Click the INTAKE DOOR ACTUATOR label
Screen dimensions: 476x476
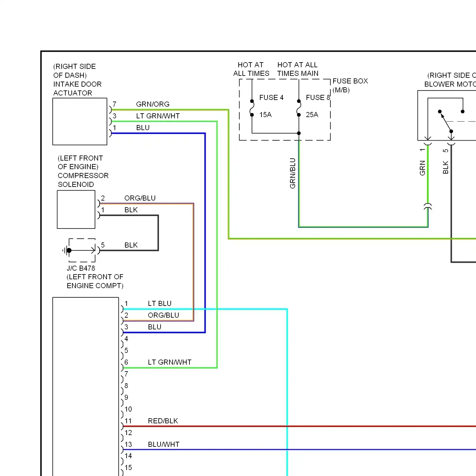point(77,89)
